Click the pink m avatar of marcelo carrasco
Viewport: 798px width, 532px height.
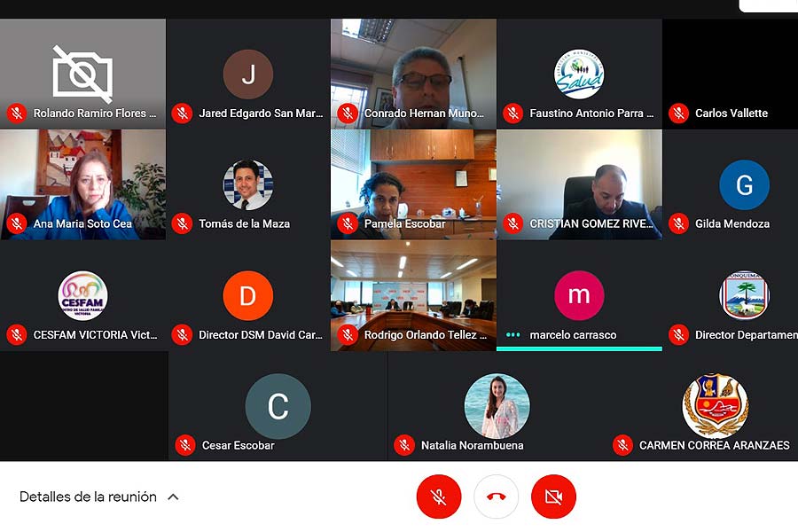(579, 295)
